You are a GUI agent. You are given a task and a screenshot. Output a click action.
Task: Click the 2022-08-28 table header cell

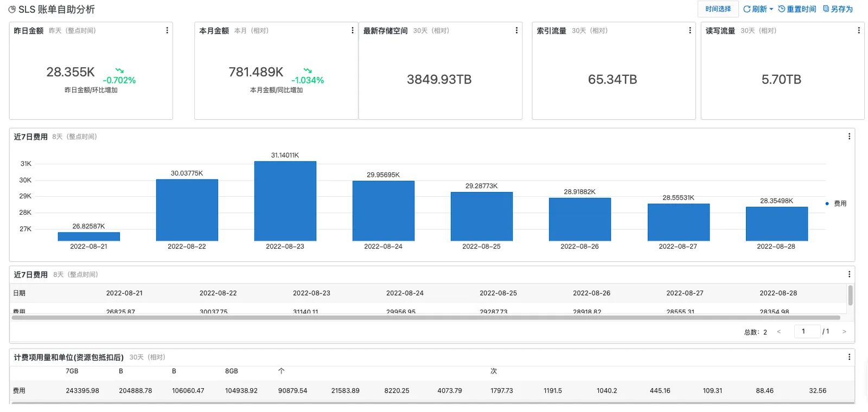tap(778, 293)
